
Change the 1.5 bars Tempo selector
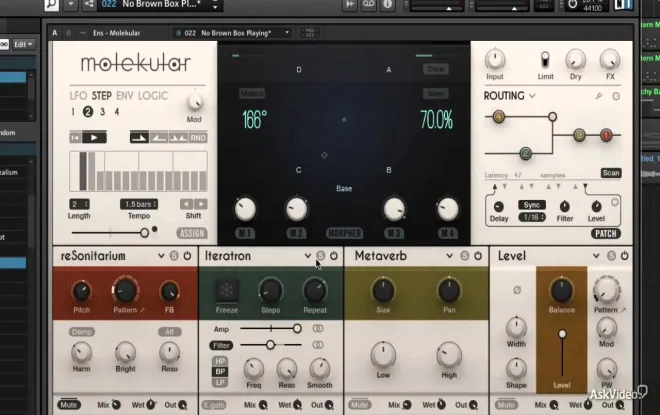click(x=139, y=204)
